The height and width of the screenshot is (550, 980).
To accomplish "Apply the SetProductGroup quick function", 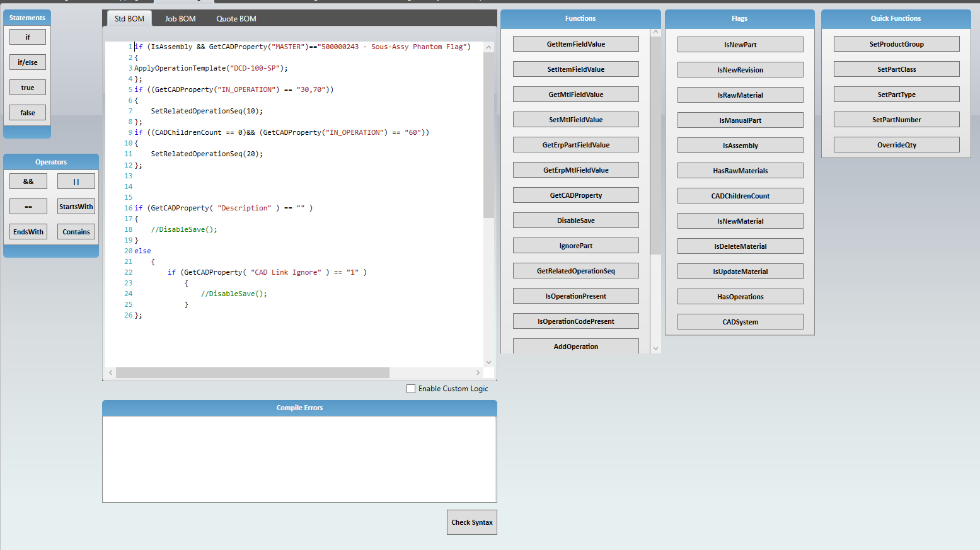I will (896, 43).
